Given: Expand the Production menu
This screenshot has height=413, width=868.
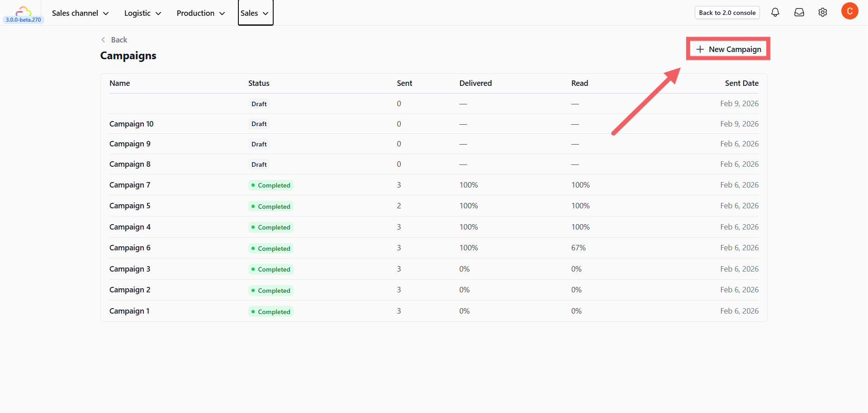Looking at the screenshot, I should pos(201,13).
